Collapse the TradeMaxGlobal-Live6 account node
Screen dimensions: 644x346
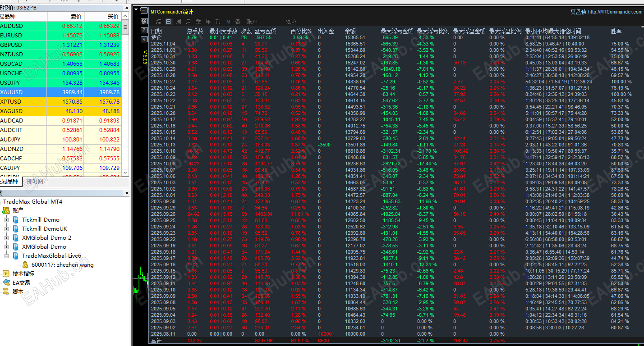tap(6, 256)
